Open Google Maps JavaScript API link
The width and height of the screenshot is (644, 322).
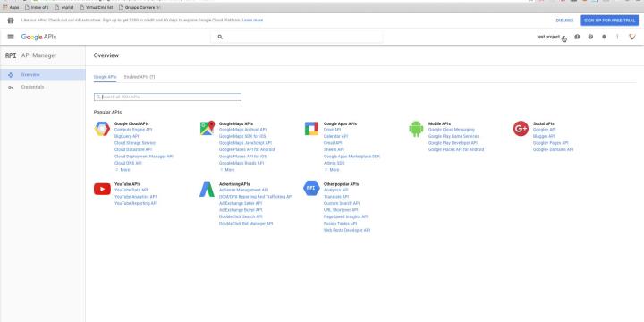(246, 143)
